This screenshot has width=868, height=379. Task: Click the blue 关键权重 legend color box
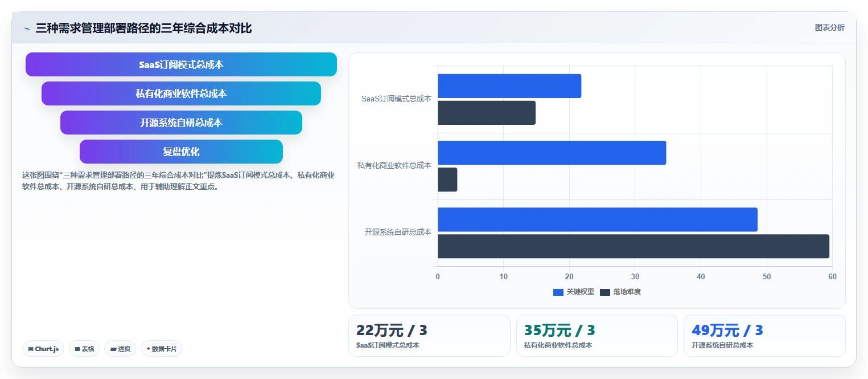(558, 292)
